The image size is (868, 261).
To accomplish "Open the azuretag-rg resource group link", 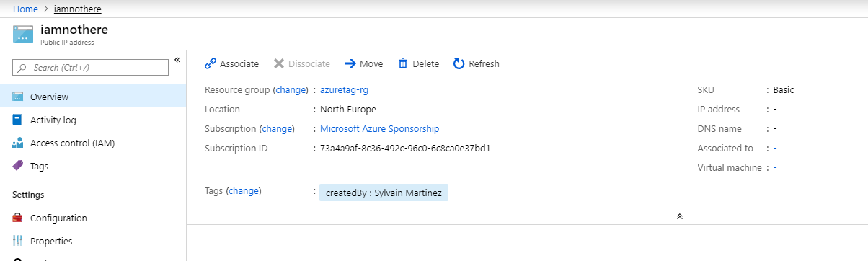I will [x=345, y=90].
